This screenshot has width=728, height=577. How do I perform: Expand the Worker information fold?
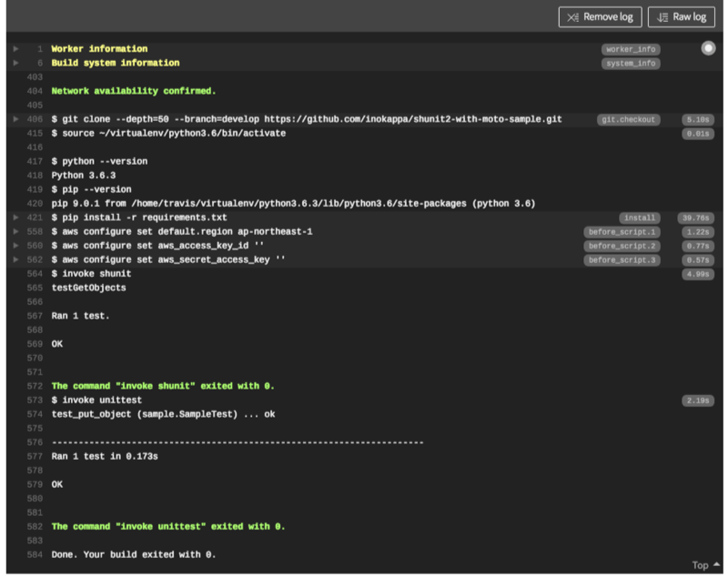coord(15,49)
